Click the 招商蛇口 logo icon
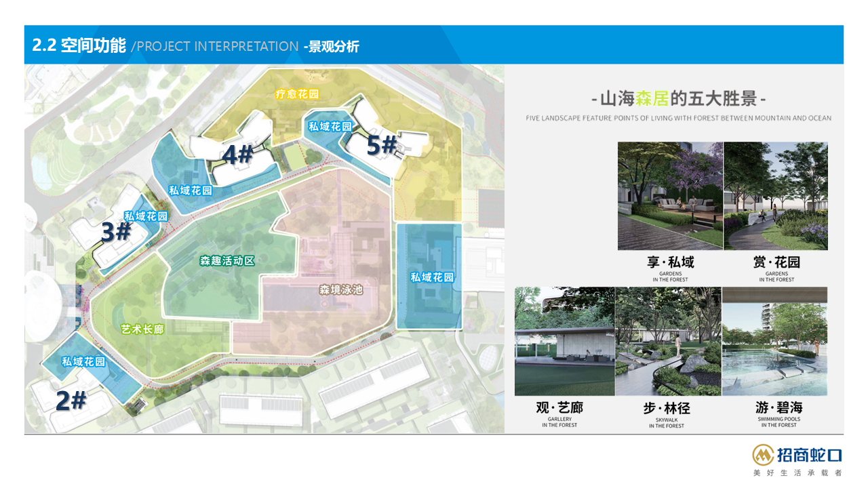868x488 pixels. click(763, 455)
